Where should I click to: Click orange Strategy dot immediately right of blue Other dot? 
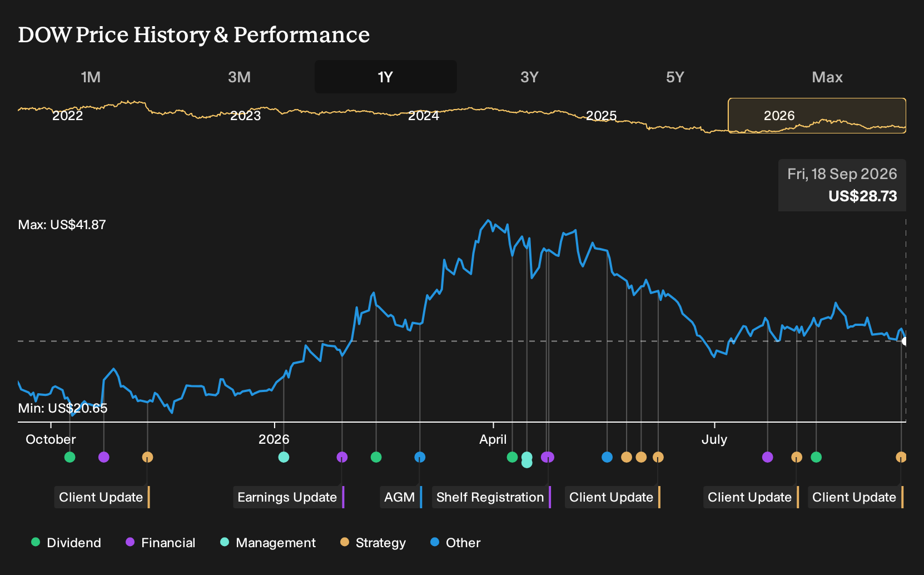click(x=627, y=457)
